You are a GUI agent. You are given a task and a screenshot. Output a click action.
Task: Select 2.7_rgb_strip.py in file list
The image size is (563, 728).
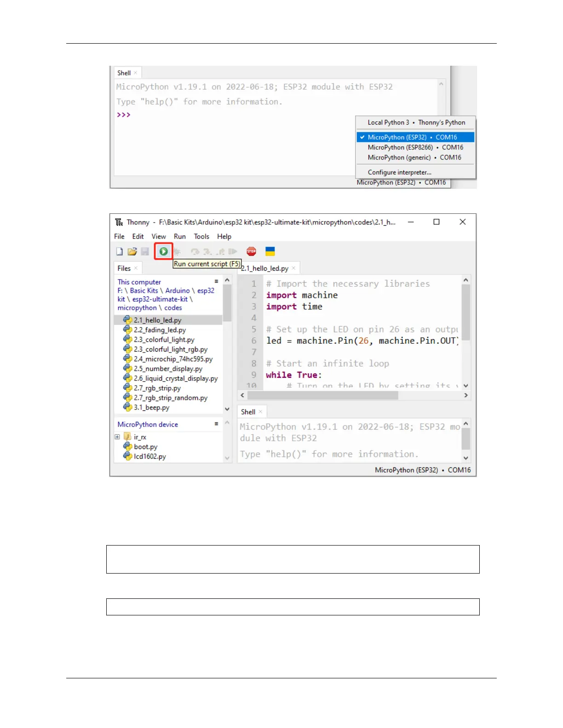[152, 388]
